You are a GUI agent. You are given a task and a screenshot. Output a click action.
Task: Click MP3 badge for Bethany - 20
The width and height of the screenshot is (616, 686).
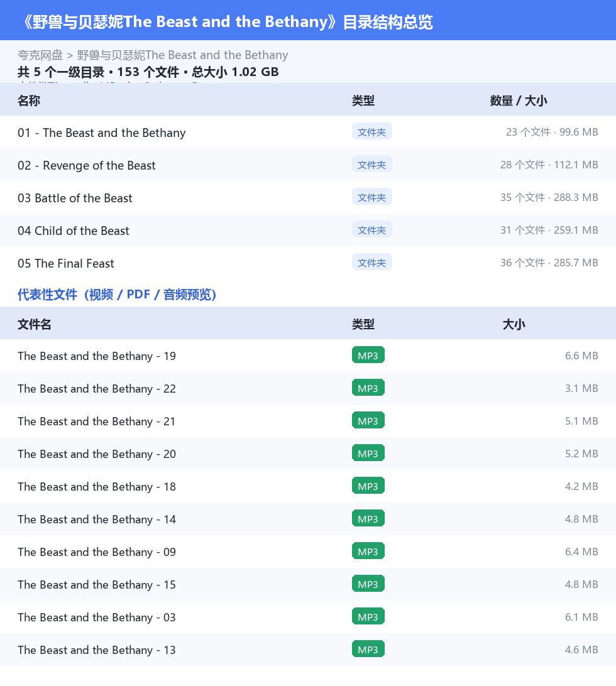click(x=368, y=454)
